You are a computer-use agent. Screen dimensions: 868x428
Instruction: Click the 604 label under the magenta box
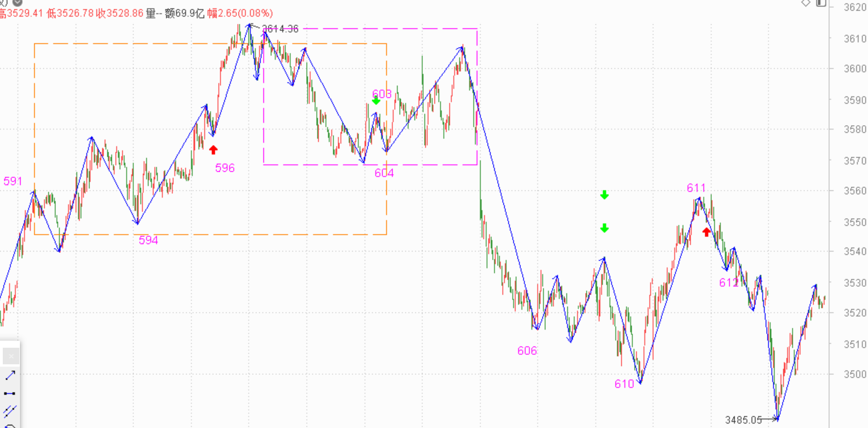point(384,173)
